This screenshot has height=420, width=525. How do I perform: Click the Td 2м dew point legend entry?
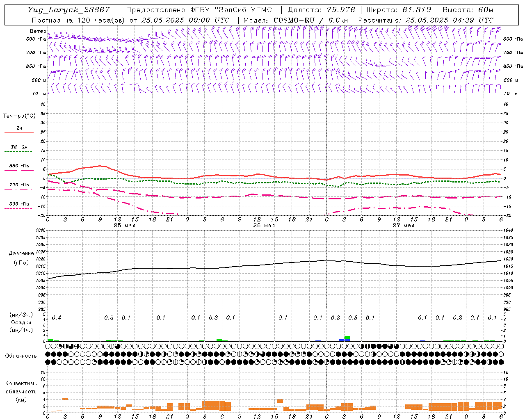[19, 147]
